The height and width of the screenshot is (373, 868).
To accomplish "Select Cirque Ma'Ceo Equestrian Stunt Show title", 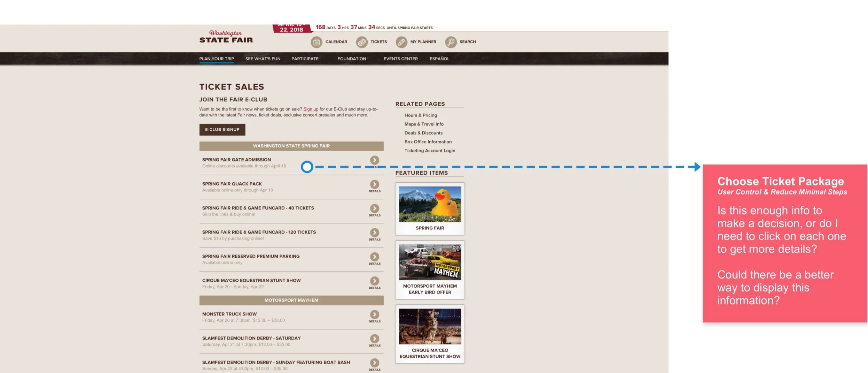I will (x=251, y=280).
